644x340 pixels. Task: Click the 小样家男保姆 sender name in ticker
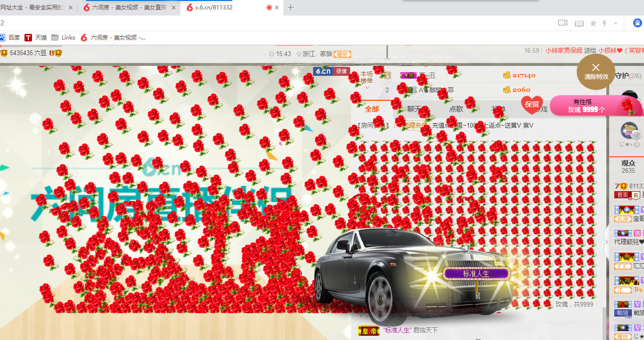(x=564, y=50)
